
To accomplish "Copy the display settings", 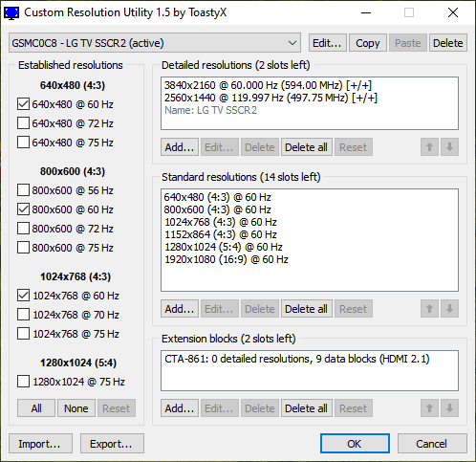I will [368, 43].
